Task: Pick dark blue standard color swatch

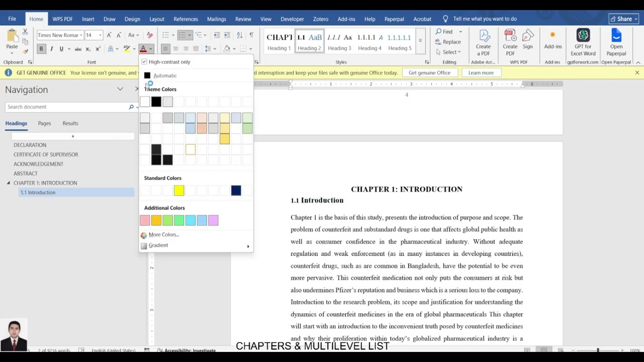Action: click(236, 191)
